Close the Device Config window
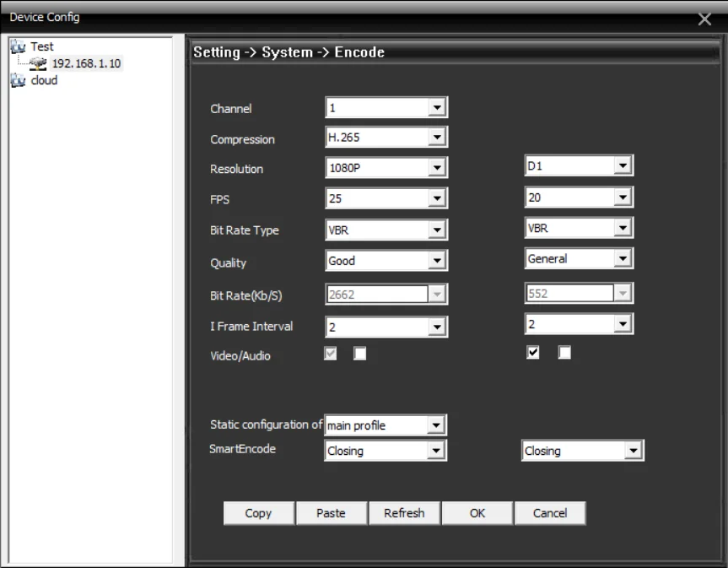Image resolution: width=728 pixels, height=568 pixels. [704, 19]
